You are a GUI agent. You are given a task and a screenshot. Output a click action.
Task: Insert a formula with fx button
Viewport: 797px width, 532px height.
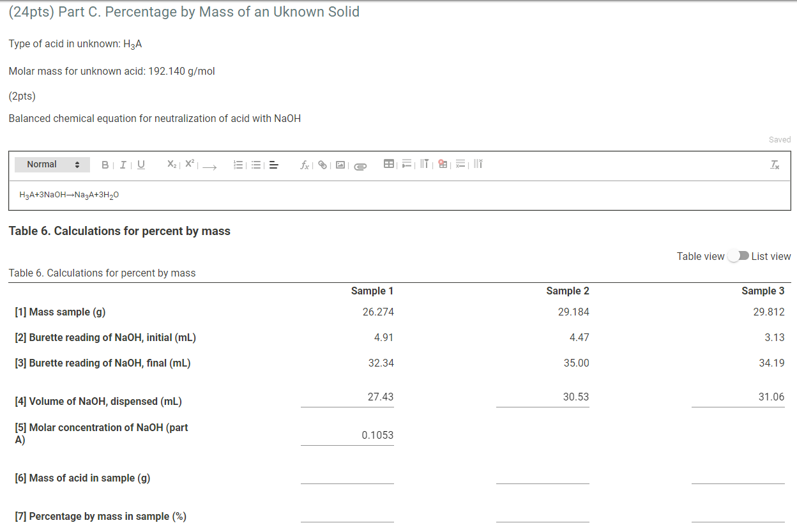coord(306,165)
